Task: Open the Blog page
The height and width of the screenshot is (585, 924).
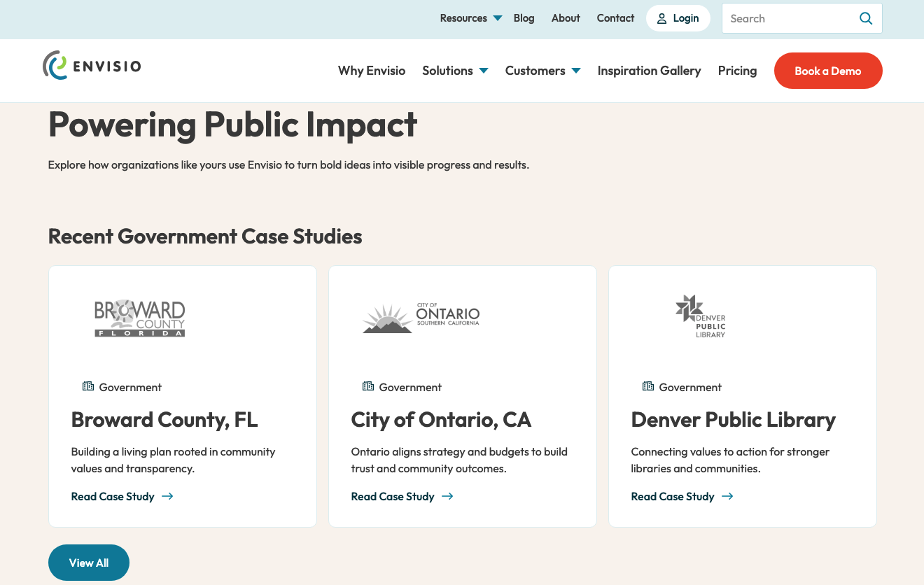Action: (524, 18)
